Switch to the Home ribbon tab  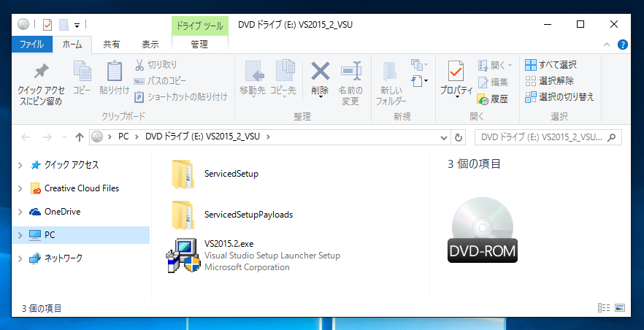click(72, 45)
